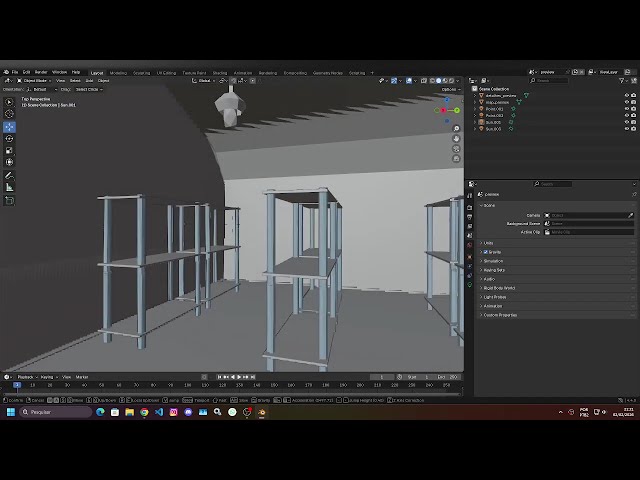Open the timeline Playback menu

[x=27, y=377]
